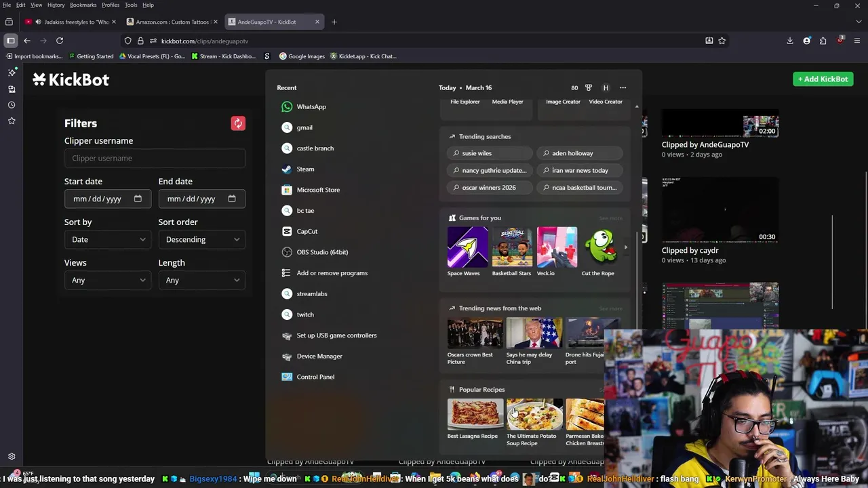Open the Firefox account icon

[x=806, y=41]
